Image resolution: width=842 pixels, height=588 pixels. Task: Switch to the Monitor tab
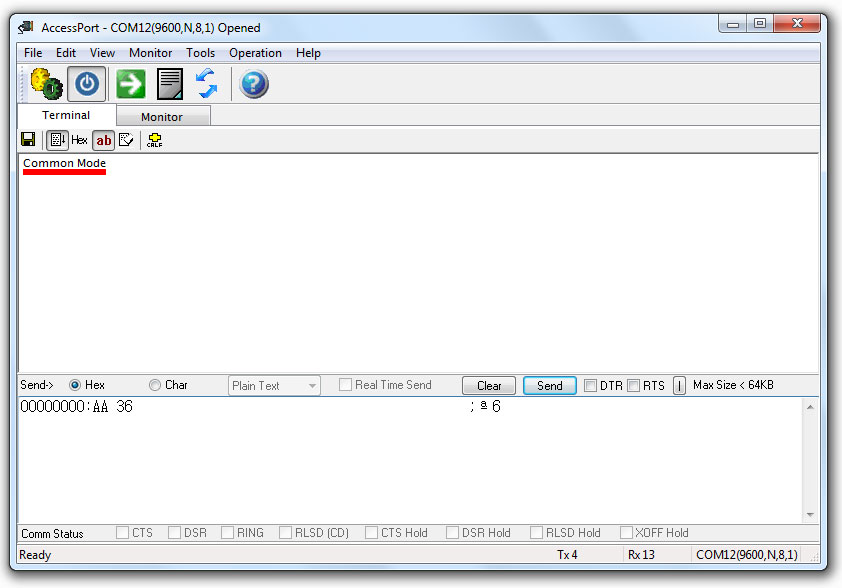tap(163, 117)
